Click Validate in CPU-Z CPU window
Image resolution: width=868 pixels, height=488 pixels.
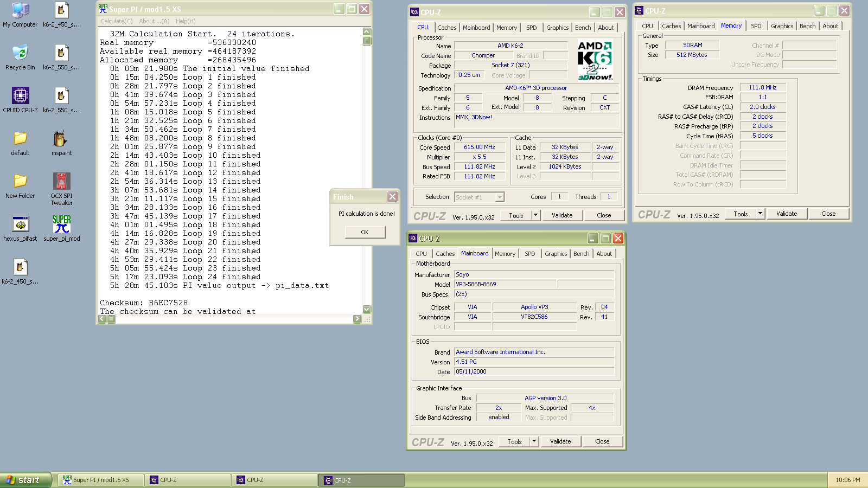tap(562, 215)
